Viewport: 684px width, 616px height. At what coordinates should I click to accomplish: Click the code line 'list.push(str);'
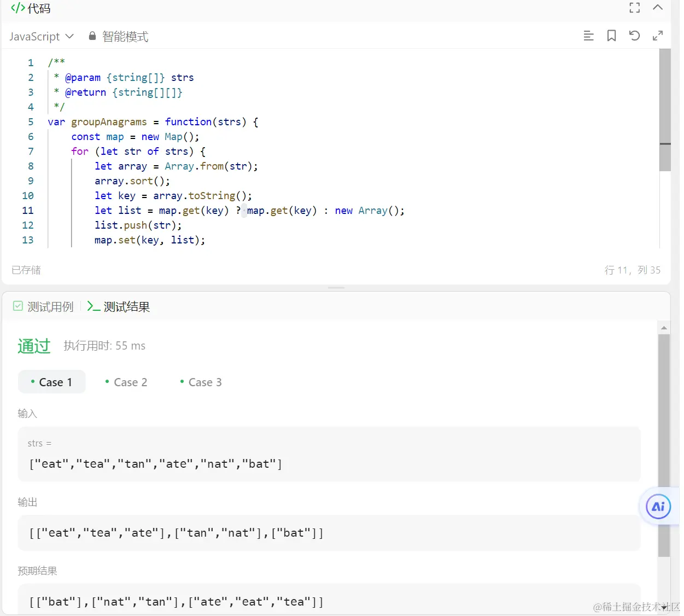[138, 225]
